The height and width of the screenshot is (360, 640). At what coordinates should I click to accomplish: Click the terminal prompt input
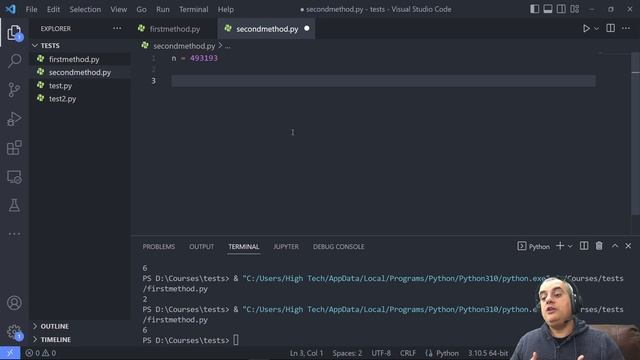[x=236, y=340]
